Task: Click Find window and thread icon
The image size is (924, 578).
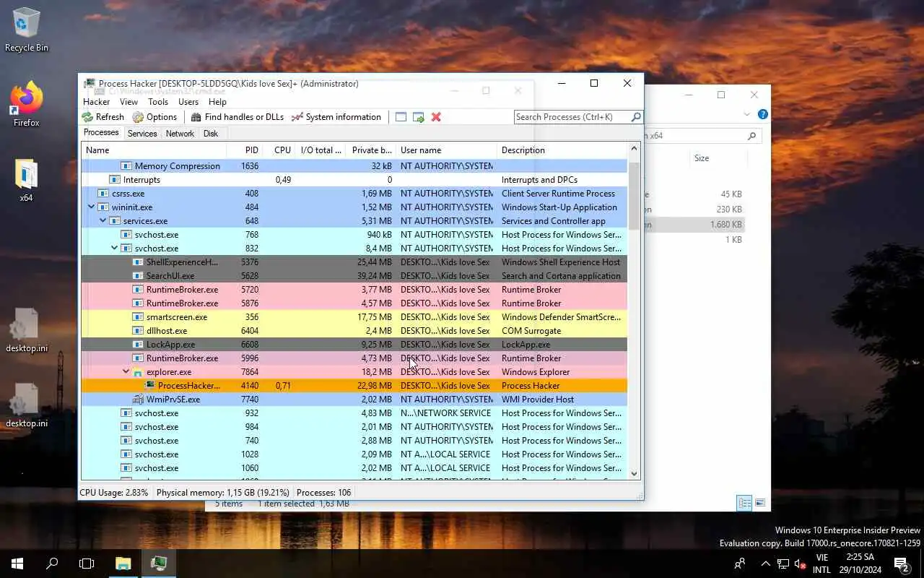Action: click(418, 117)
